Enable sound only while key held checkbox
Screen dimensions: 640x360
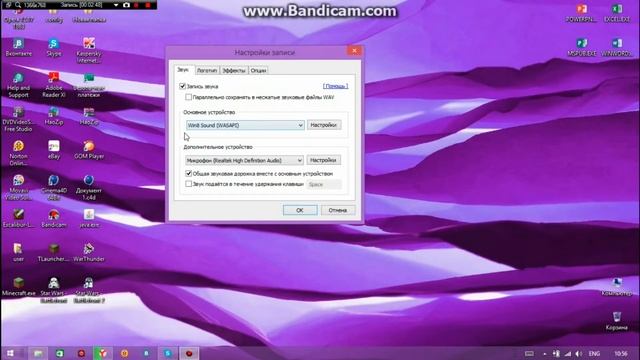pyautogui.click(x=189, y=184)
